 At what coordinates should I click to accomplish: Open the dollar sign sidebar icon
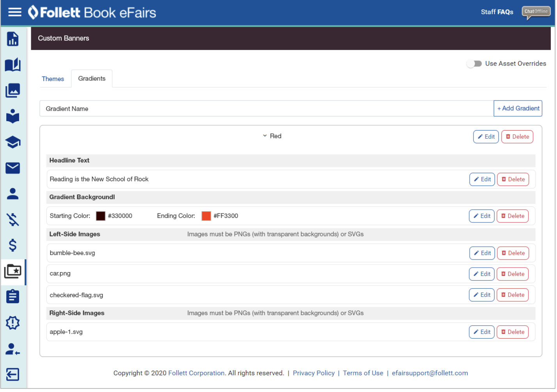[13, 245]
